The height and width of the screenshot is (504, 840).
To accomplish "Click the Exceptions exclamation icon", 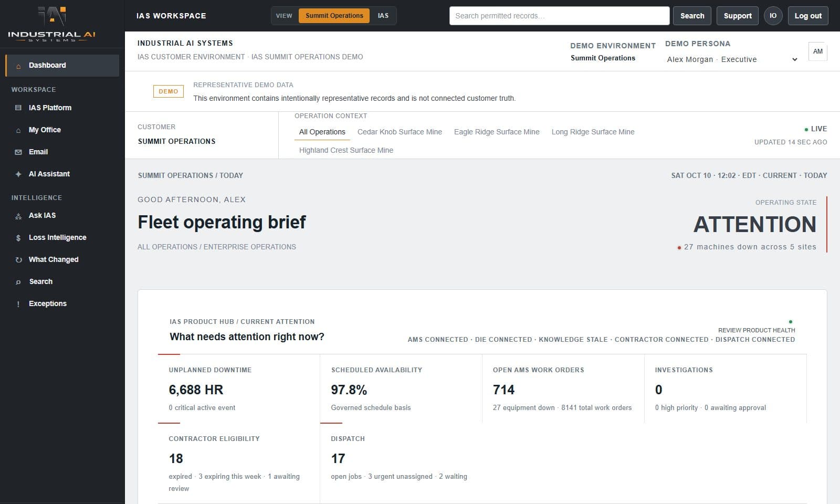I will click(x=18, y=304).
